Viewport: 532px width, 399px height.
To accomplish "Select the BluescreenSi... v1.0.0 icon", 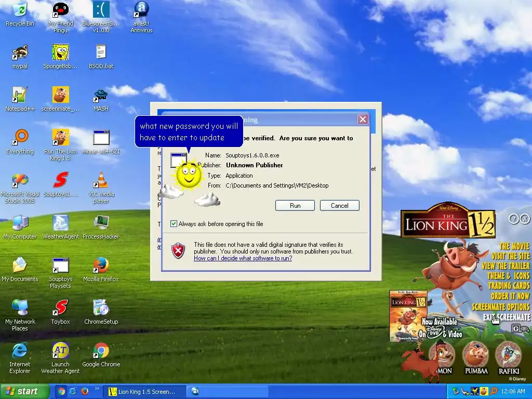I will click(x=101, y=17).
